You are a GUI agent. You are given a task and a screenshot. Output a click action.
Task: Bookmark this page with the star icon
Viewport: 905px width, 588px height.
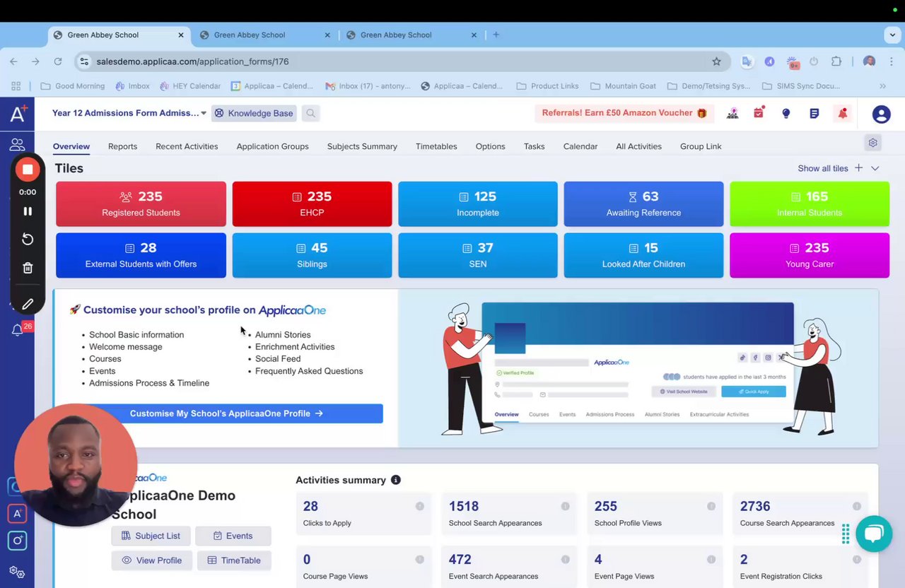pyautogui.click(x=716, y=61)
